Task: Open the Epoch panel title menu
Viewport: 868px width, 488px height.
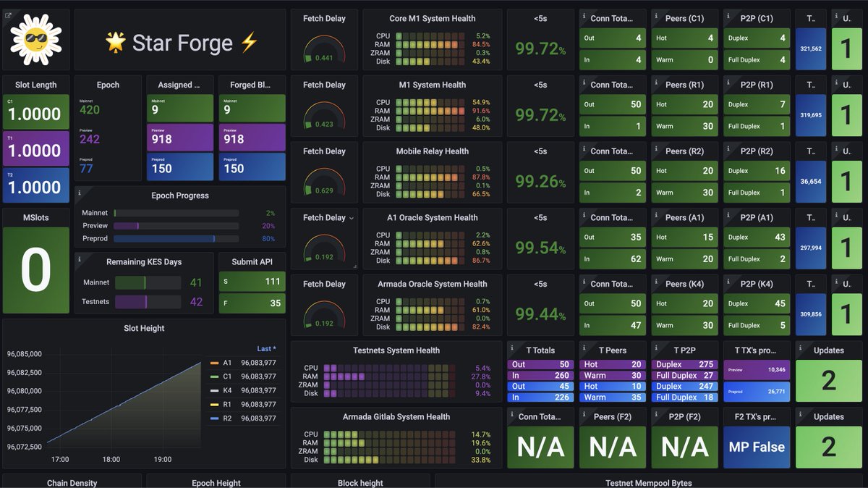Action: [x=108, y=85]
